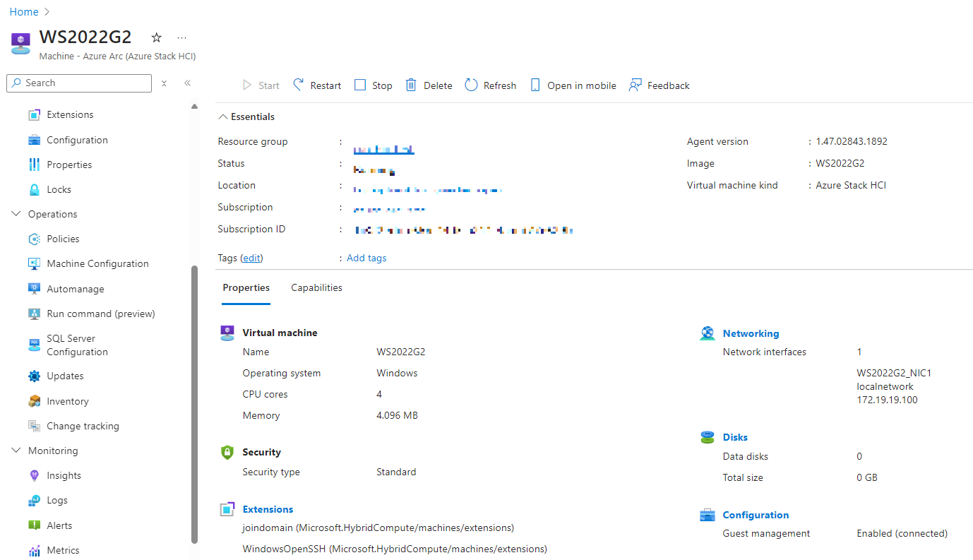
Task: Open the Locks padlock icon
Action: click(34, 189)
